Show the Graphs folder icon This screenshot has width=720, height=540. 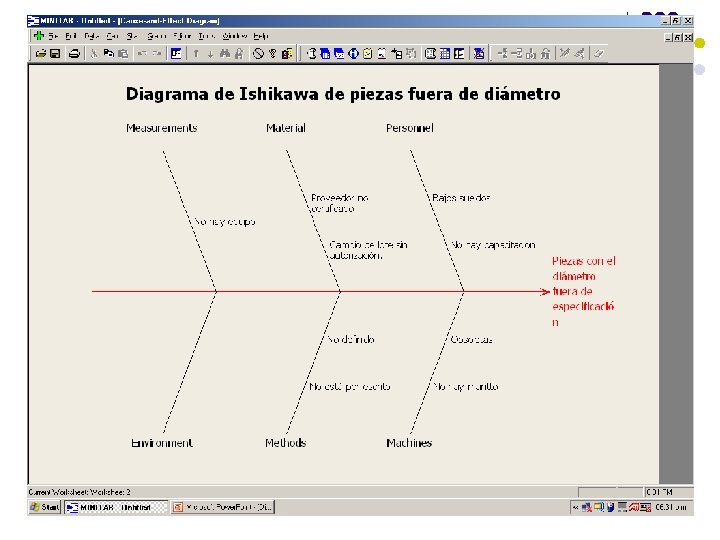pyautogui.click(x=339, y=54)
